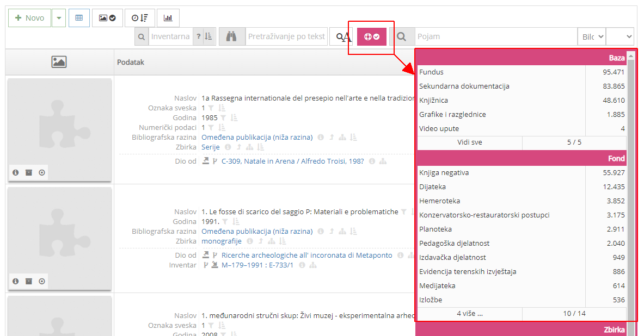
Task: Open the Bilo dropdown near Pojam field
Action: pyautogui.click(x=592, y=36)
